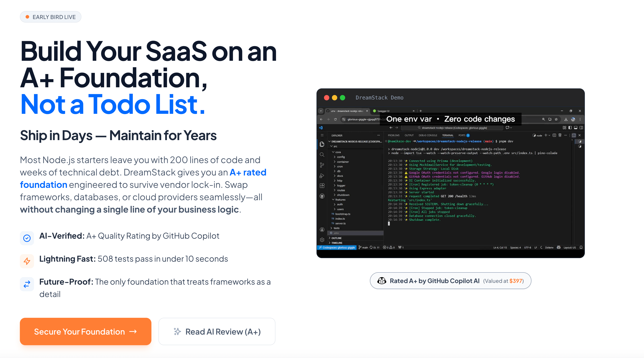The height and width of the screenshot is (358, 644).
Task: Click Secure Your Foundation button
Action: tap(85, 331)
